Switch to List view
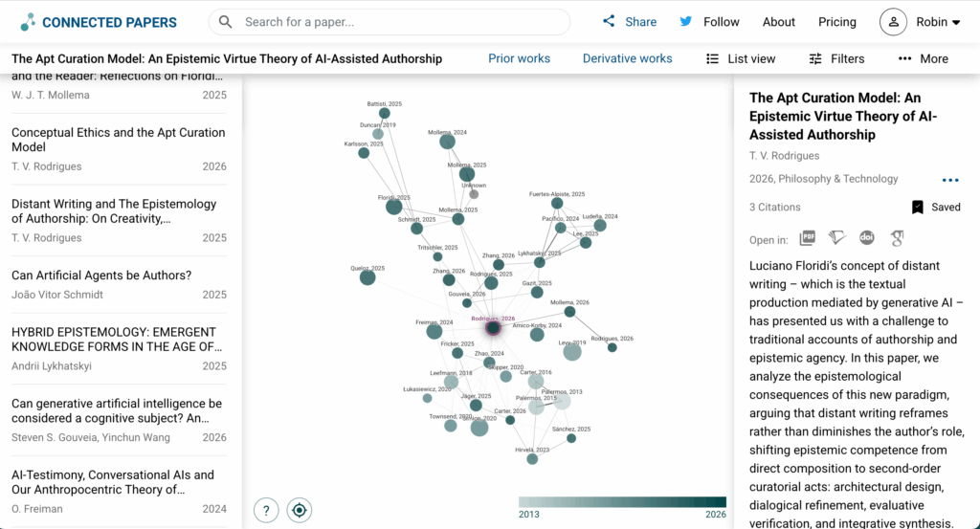Image resolution: width=980 pixels, height=529 pixels. (741, 58)
